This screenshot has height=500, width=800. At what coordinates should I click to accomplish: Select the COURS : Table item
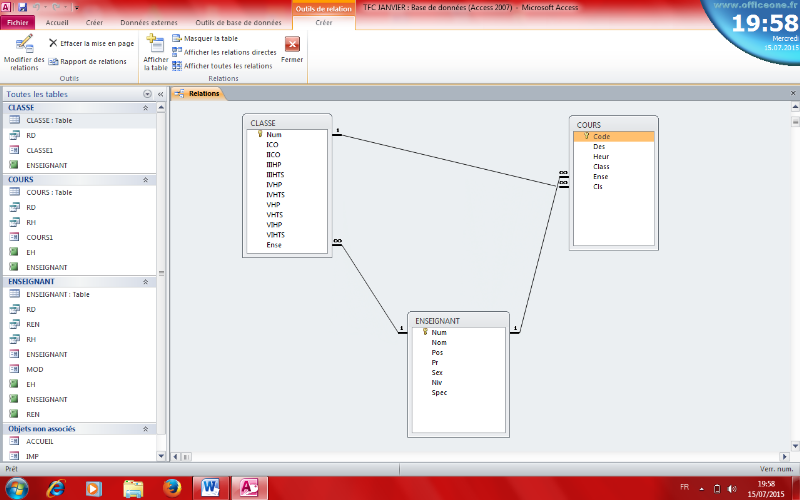click(x=49, y=193)
